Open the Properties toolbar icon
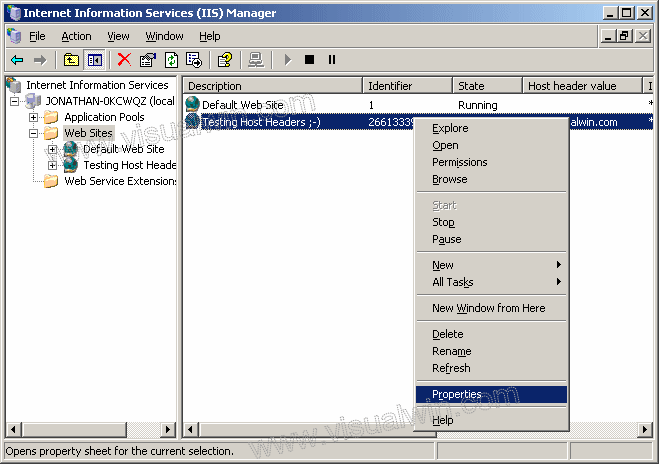This screenshot has width=659, height=464. 148,60
